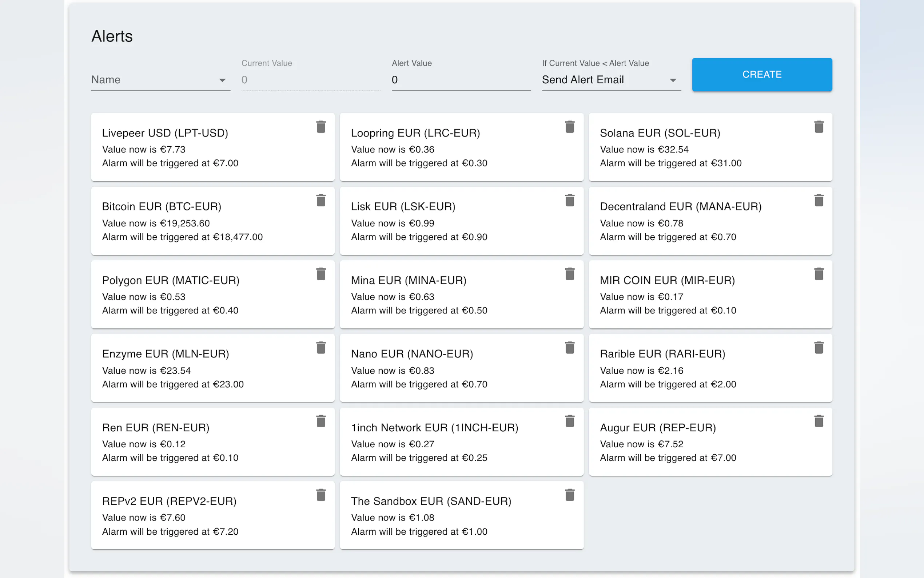Delete the Nano EUR alert
This screenshot has height=578, width=924.
(x=570, y=348)
